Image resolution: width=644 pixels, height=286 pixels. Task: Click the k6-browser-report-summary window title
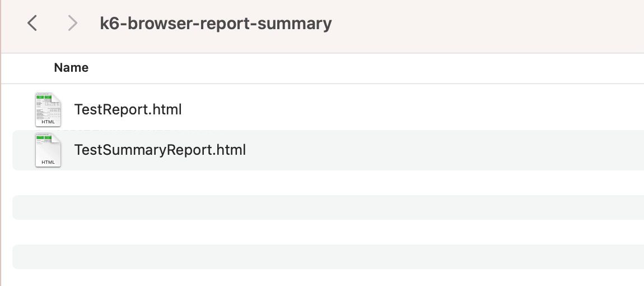pyautogui.click(x=216, y=24)
